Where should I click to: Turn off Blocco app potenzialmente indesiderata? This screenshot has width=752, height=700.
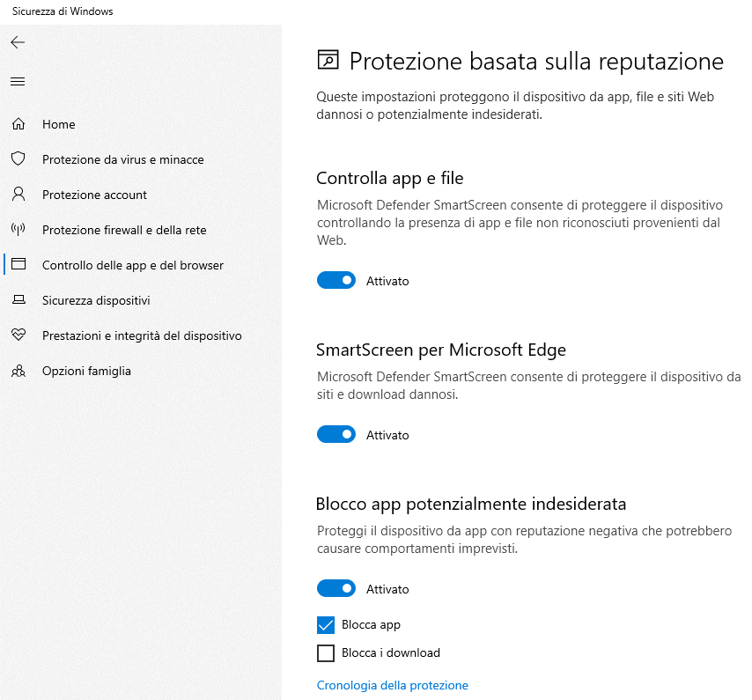coord(336,588)
